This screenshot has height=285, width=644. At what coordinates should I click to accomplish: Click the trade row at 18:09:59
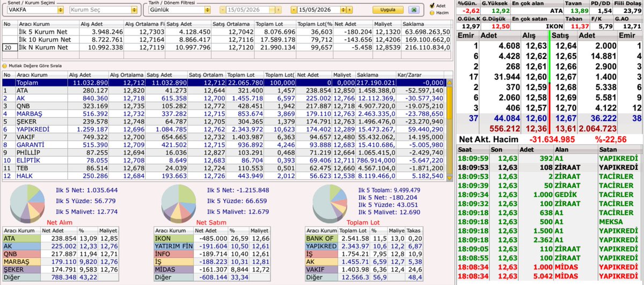point(549,158)
